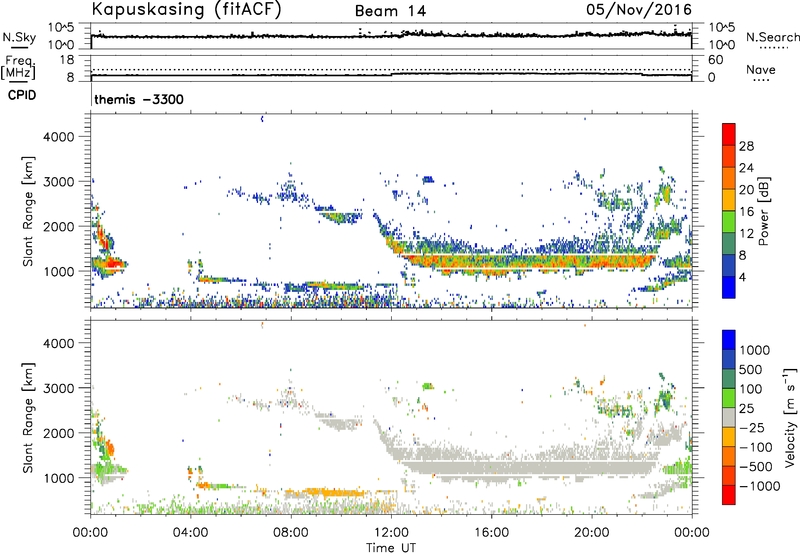Screen dimensions: 800x554
Task: Click the "18" frequency axis tick
Action: [67, 60]
